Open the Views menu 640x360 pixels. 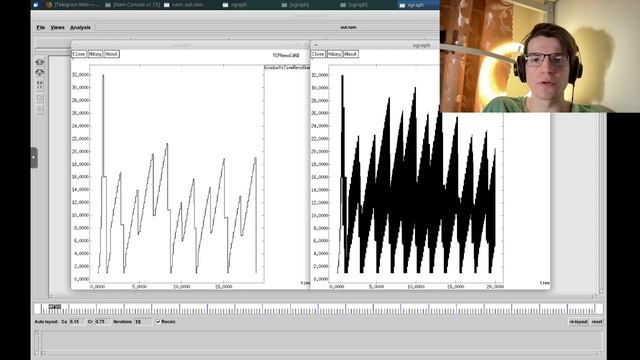tap(57, 27)
